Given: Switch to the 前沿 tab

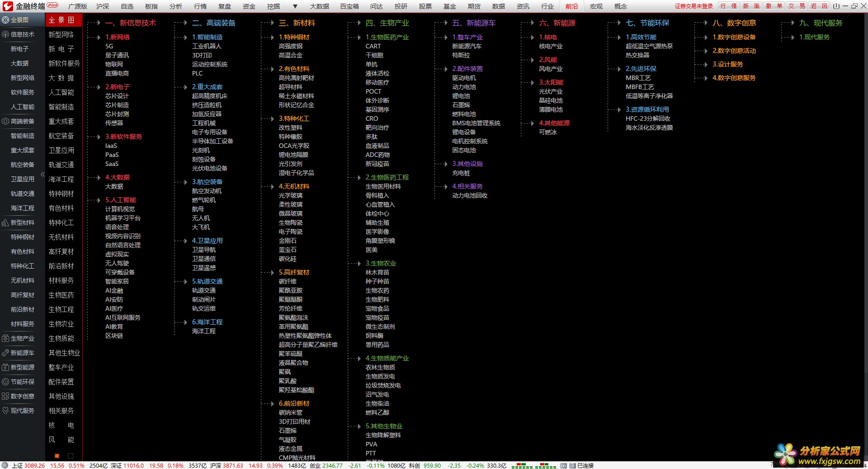Looking at the screenshot, I should [x=572, y=6].
